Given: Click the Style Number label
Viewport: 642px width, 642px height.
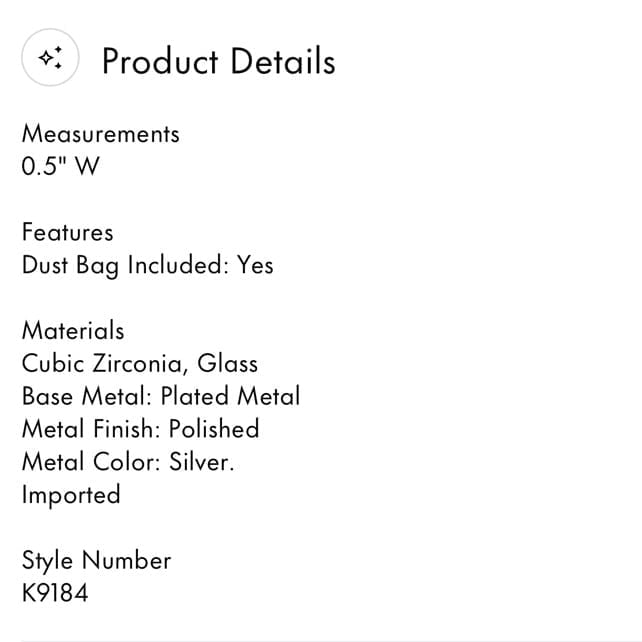Looking at the screenshot, I should [x=97, y=561].
